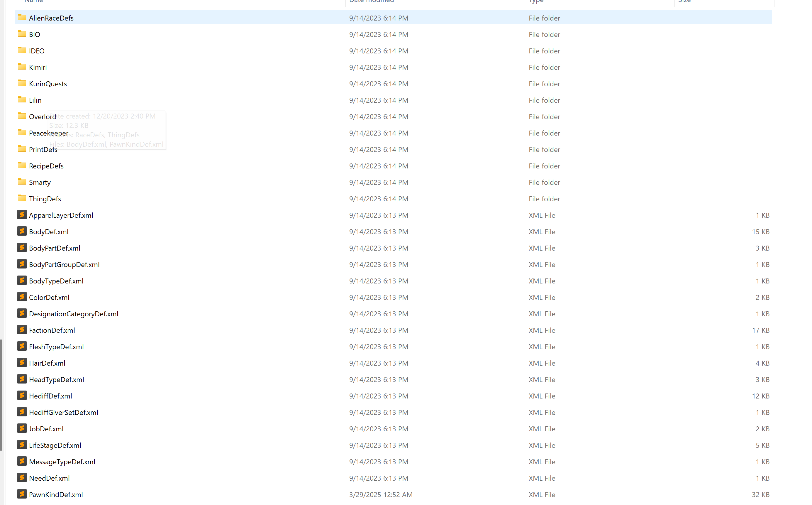Image resolution: width=812 pixels, height=505 pixels.
Task: Click the Smarty folder icon
Action: tap(22, 182)
